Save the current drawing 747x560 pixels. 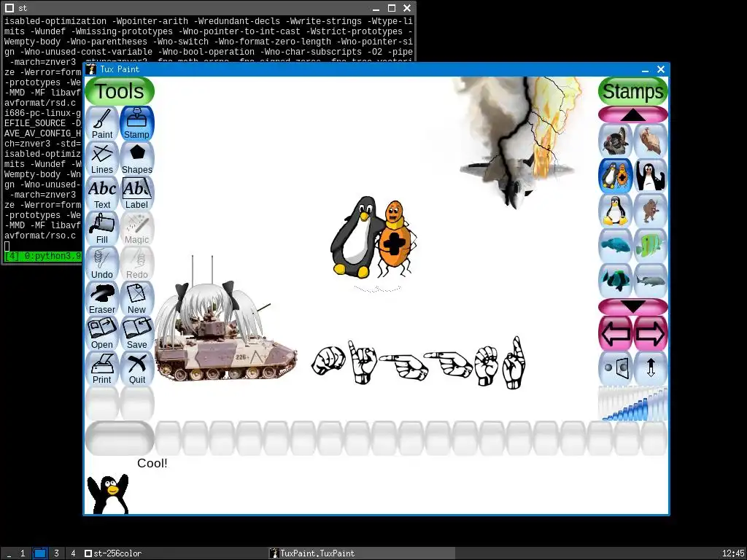pyautogui.click(x=136, y=333)
